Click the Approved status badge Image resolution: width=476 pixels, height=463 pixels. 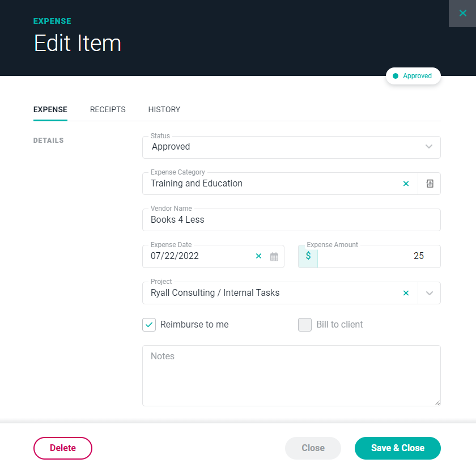[413, 76]
